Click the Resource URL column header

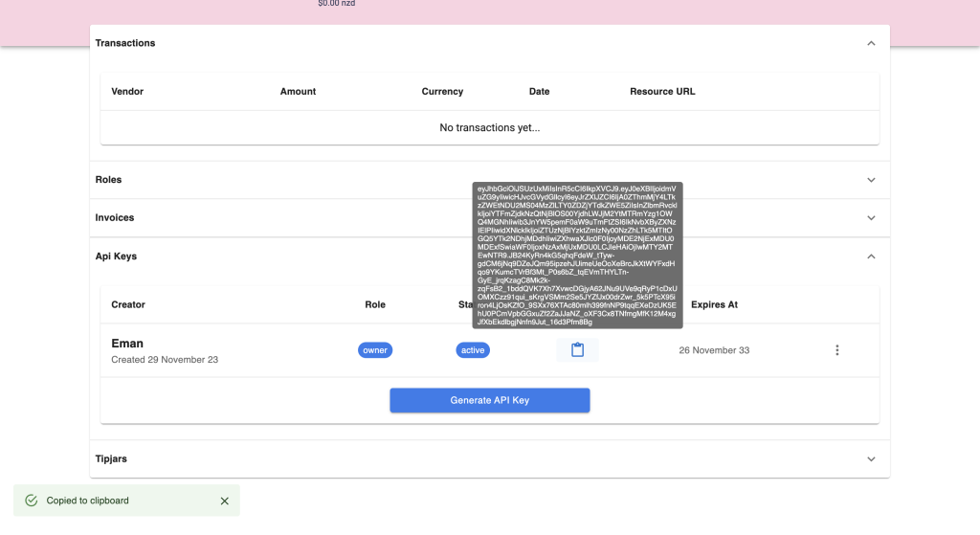pyautogui.click(x=662, y=92)
